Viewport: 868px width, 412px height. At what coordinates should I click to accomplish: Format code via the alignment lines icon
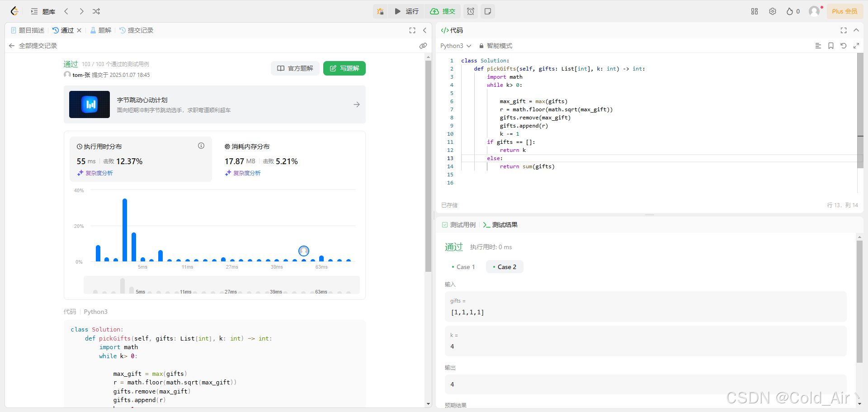pyautogui.click(x=818, y=46)
